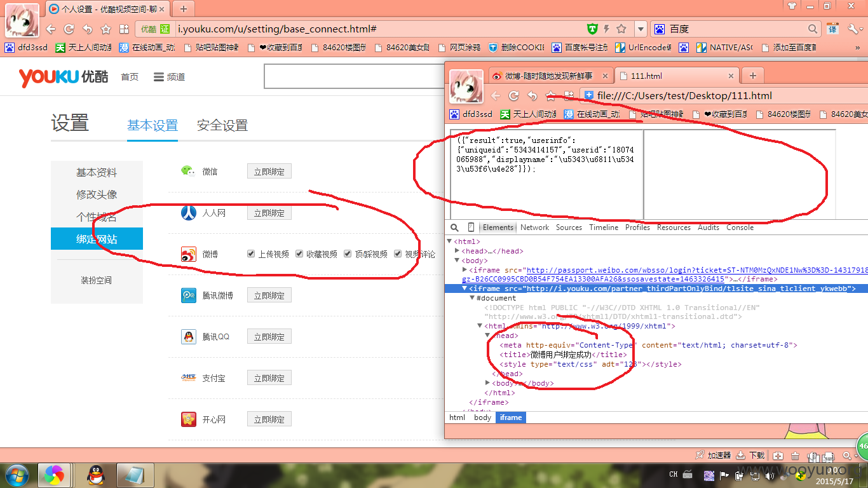Expand the <head>…</head> node in DevTools
The width and height of the screenshot is (868, 488).
[457, 251]
